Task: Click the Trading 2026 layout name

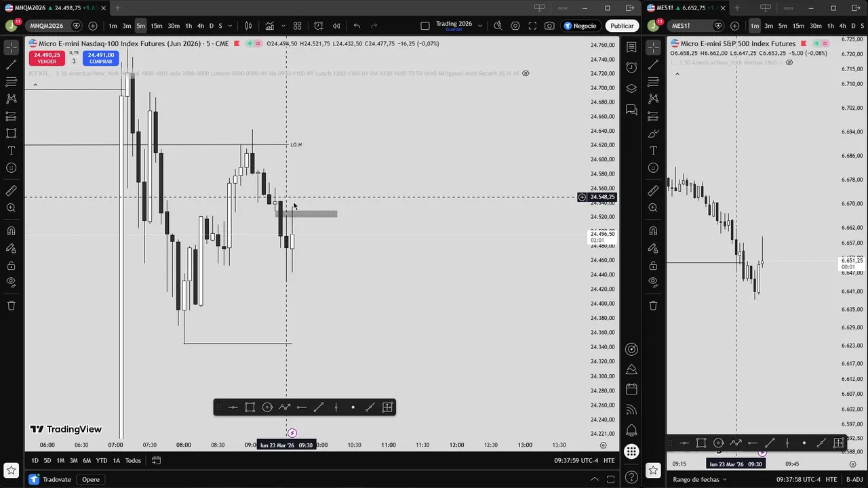Action: pyautogui.click(x=454, y=24)
